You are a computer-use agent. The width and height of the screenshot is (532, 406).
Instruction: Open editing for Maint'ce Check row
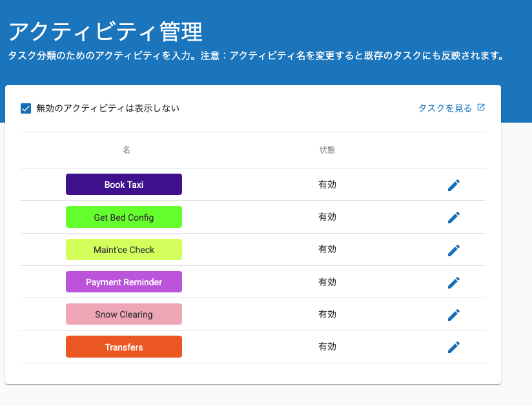[x=454, y=250]
